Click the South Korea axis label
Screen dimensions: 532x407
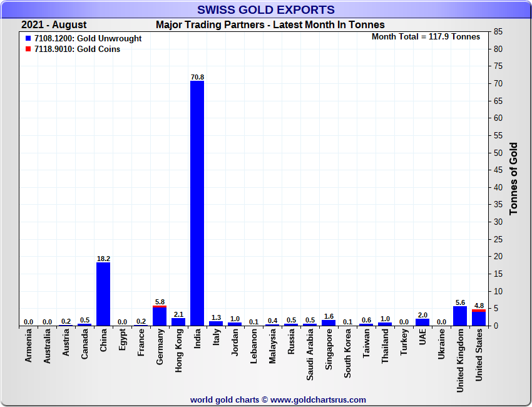click(x=348, y=353)
